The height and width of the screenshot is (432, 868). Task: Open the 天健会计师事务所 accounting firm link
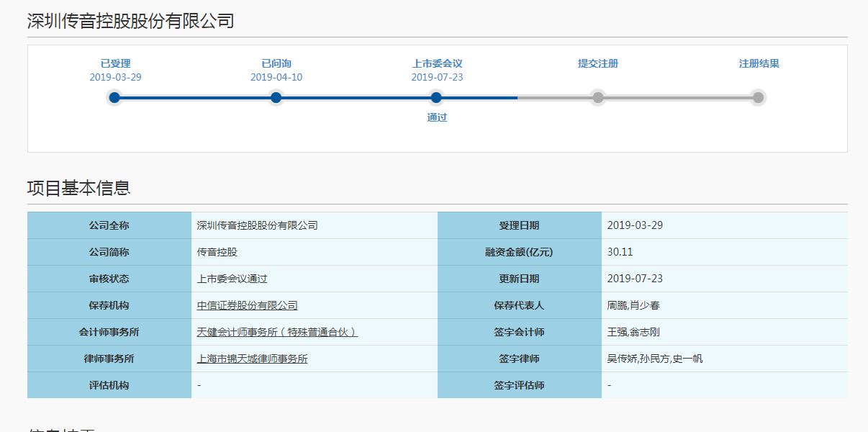278,332
